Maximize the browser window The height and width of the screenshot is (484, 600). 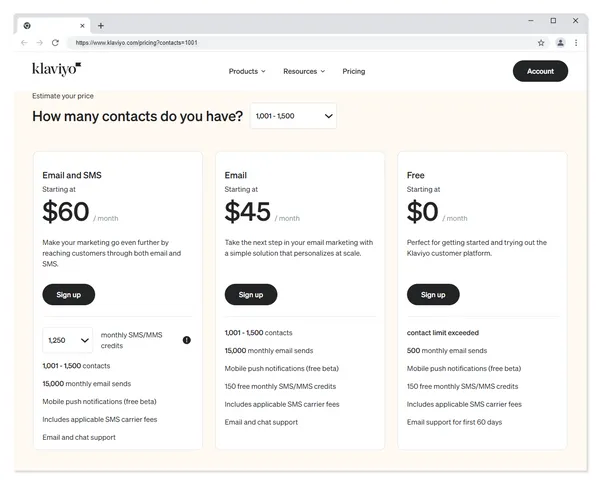553,21
